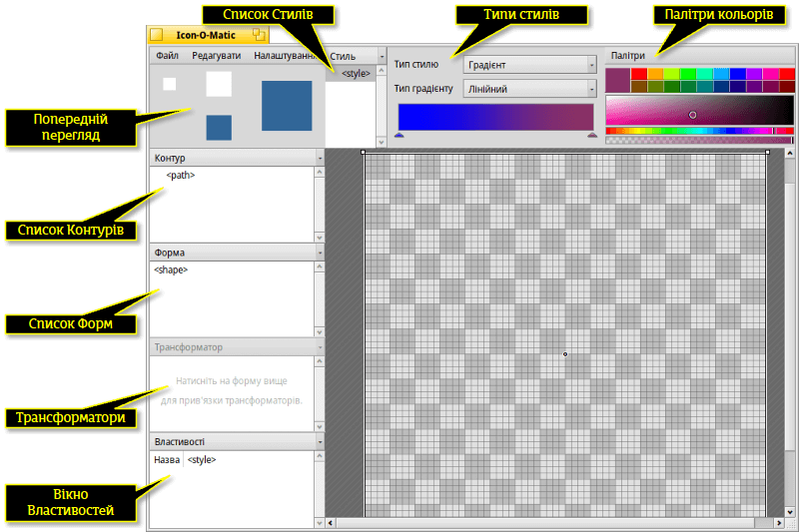Viewport: 799px width, 532px height.
Task: Click the large blue preview icon
Action: pos(287,106)
